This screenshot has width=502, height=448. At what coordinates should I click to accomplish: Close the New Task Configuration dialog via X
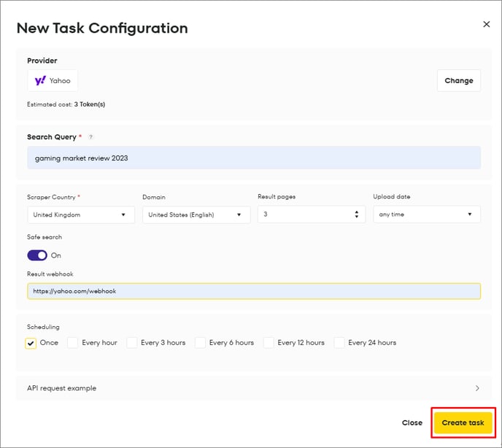pyautogui.click(x=486, y=24)
